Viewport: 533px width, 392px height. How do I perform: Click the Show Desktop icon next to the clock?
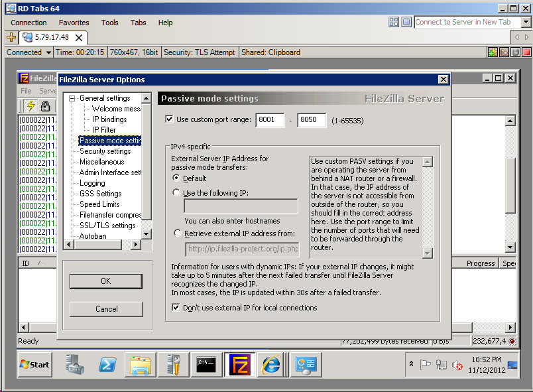coord(512,365)
